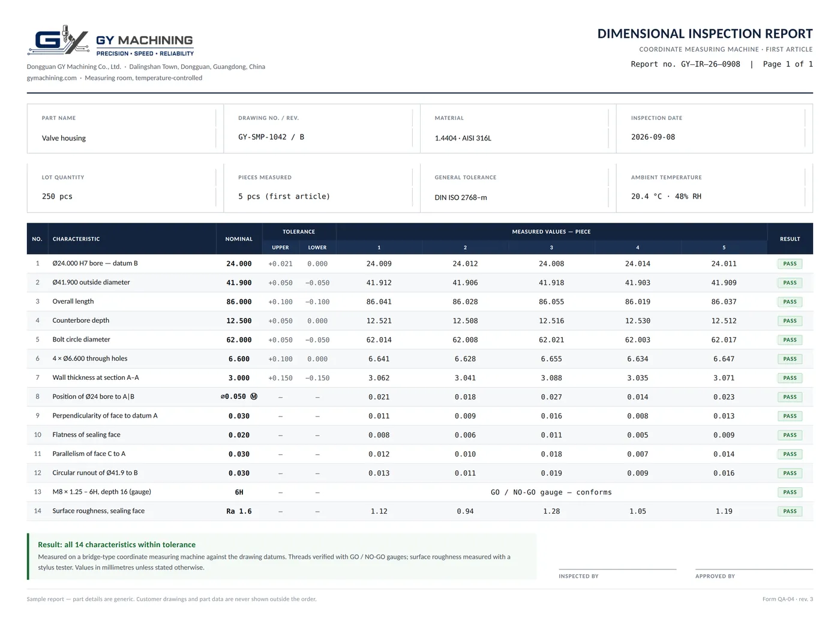Click the 'Sample report' footer disclaimer
The width and height of the screenshot is (840, 624).
(x=172, y=599)
